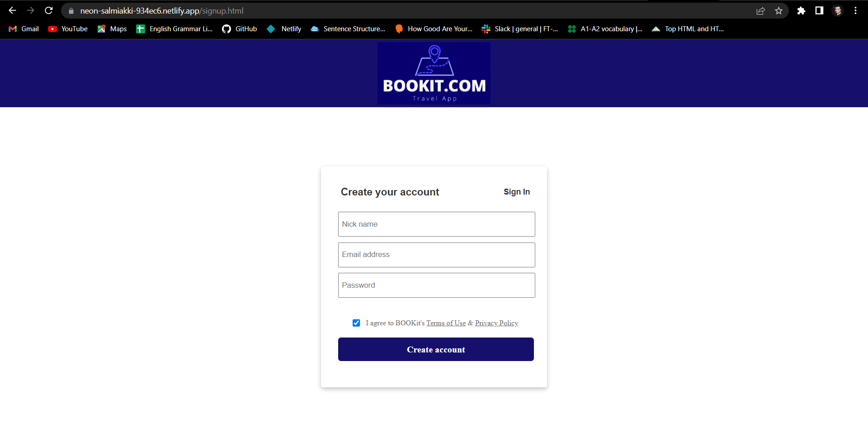Open the Privacy Policy link

(x=496, y=323)
